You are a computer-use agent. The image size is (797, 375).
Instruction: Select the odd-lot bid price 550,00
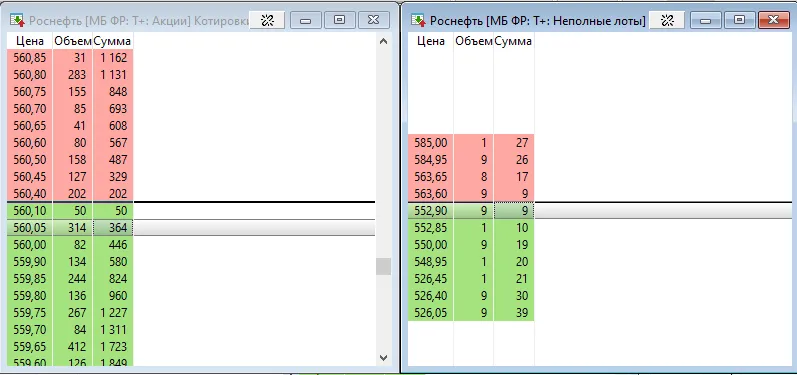pos(431,245)
